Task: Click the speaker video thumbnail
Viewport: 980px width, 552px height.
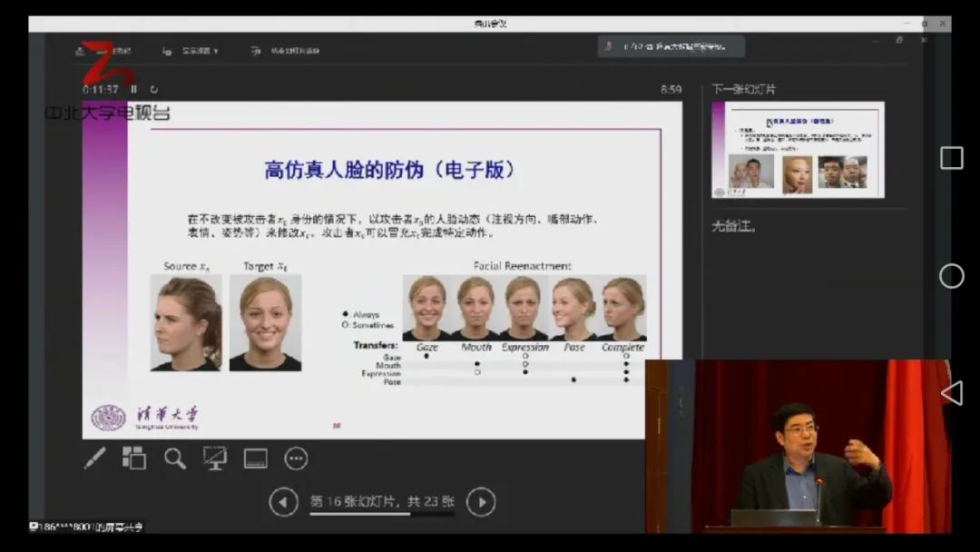Action: [797, 445]
